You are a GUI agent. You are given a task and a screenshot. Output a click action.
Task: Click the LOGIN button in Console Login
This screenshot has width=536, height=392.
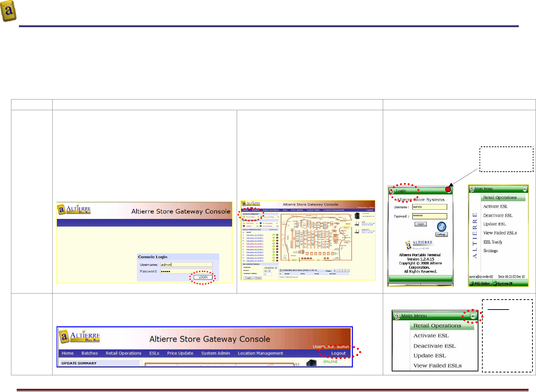click(203, 277)
